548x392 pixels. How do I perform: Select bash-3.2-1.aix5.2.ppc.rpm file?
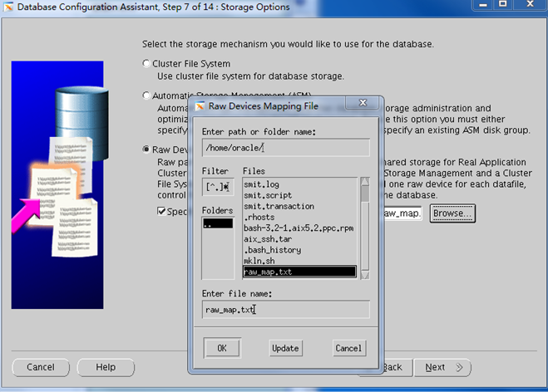(299, 228)
